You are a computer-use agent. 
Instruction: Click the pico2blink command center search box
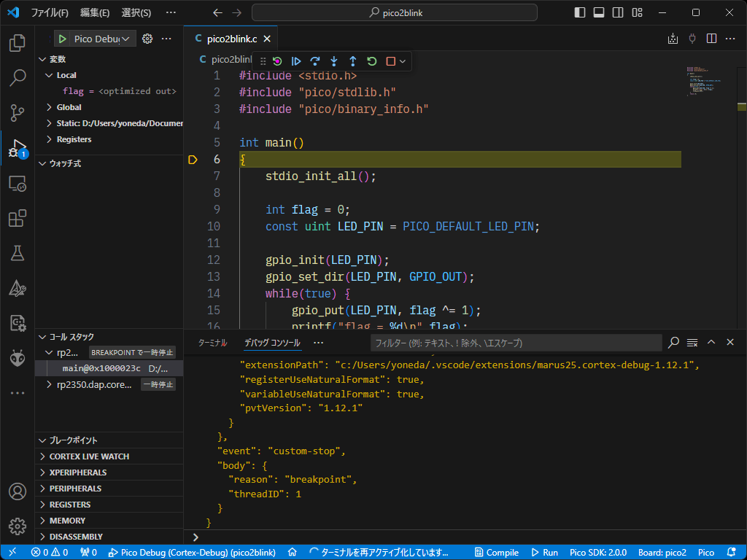pyautogui.click(x=395, y=13)
